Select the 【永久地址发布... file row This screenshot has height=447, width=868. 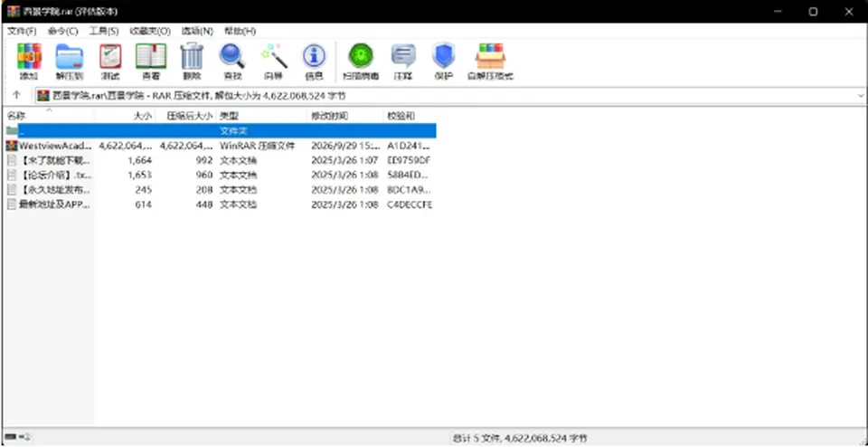(221, 189)
